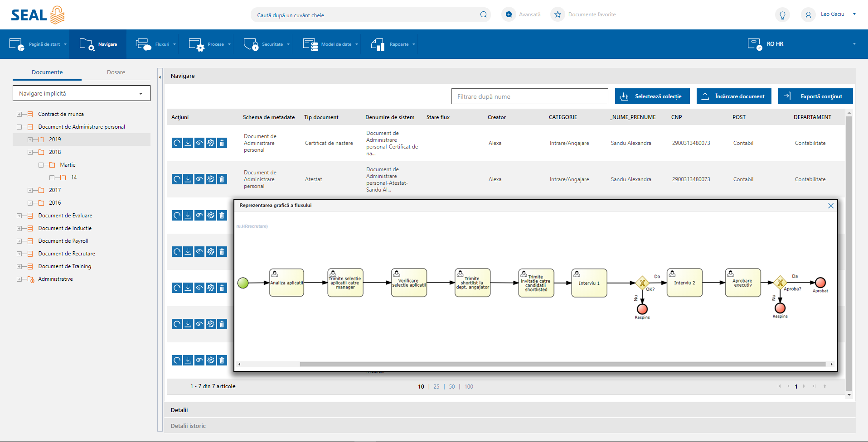This screenshot has height=442, width=868.
Task: Click the Avansată advanced search plus icon
Action: (x=509, y=14)
